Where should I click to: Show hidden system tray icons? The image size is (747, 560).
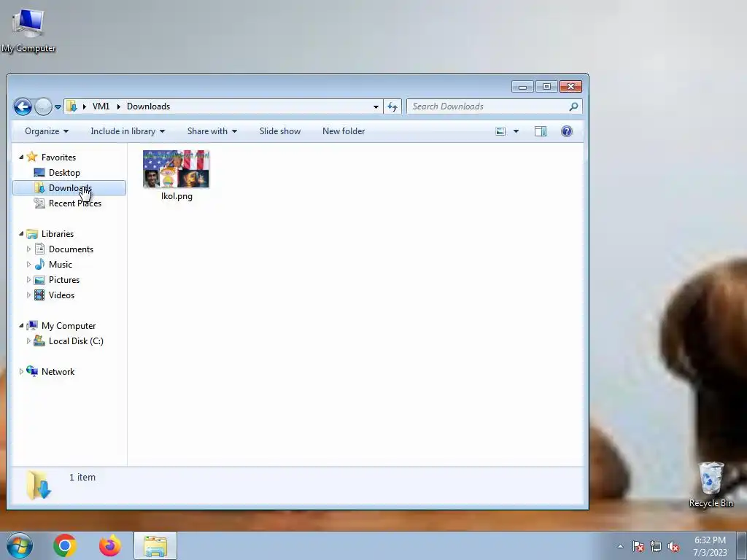[x=620, y=546]
